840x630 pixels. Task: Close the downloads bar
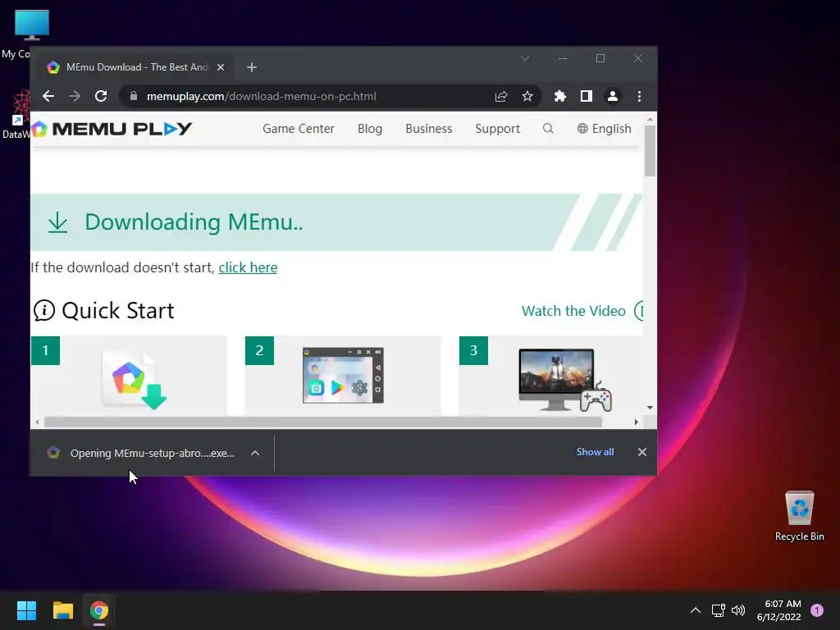[x=641, y=452]
